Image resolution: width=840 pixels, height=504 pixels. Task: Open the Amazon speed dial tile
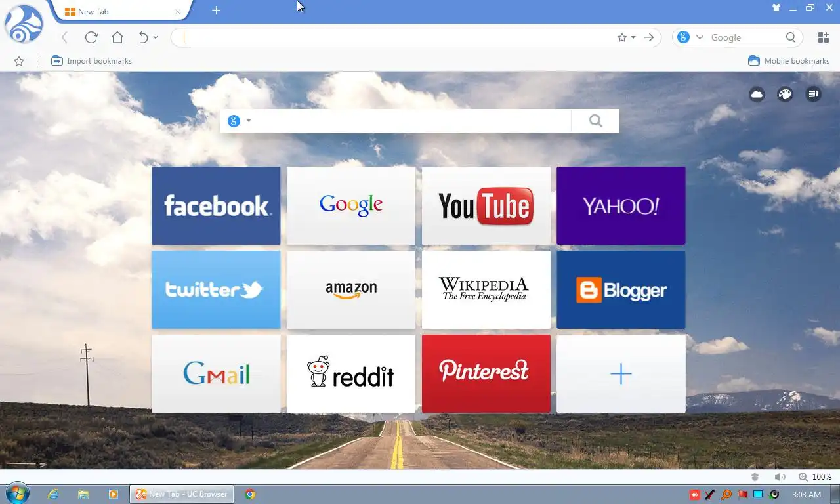351,289
